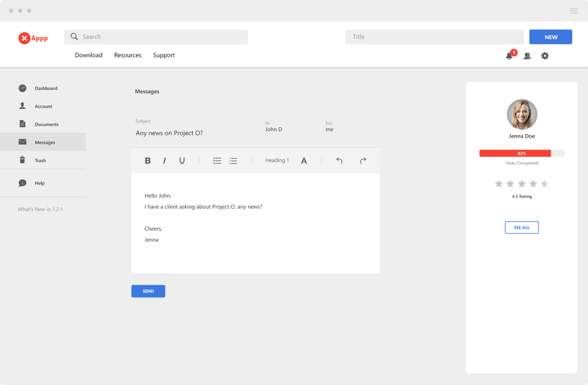Viewport: 588px width, 385px height.
Task: Open the Resources menu
Action: click(x=127, y=55)
